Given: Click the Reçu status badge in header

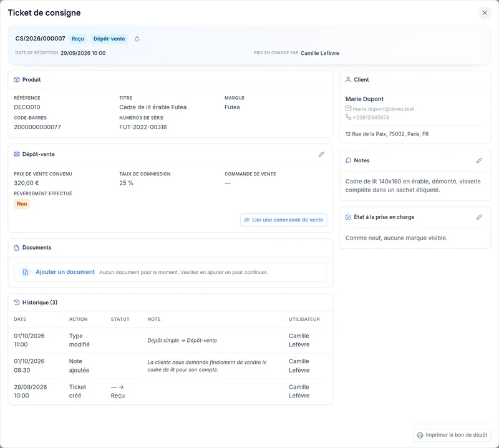Looking at the screenshot, I should point(78,39).
